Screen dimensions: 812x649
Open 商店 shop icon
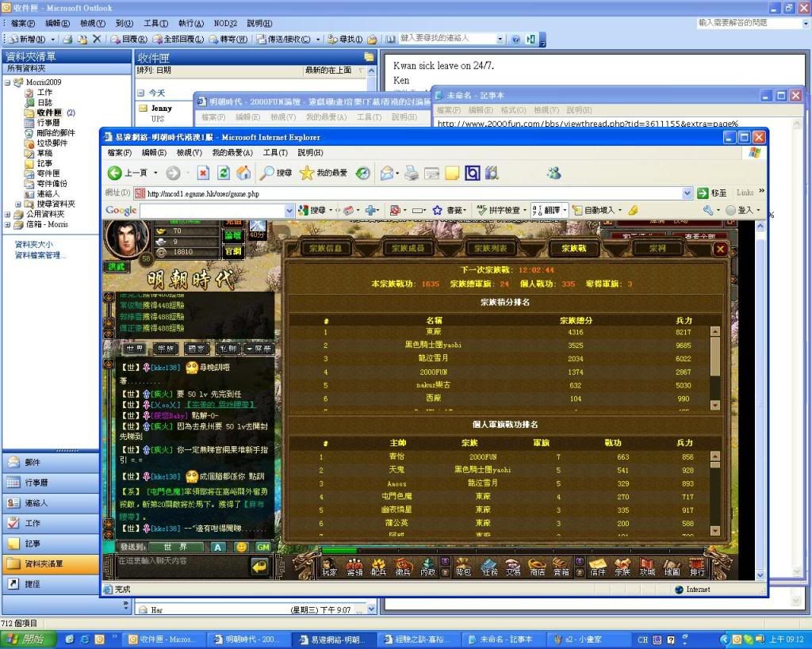pyautogui.click(x=537, y=567)
